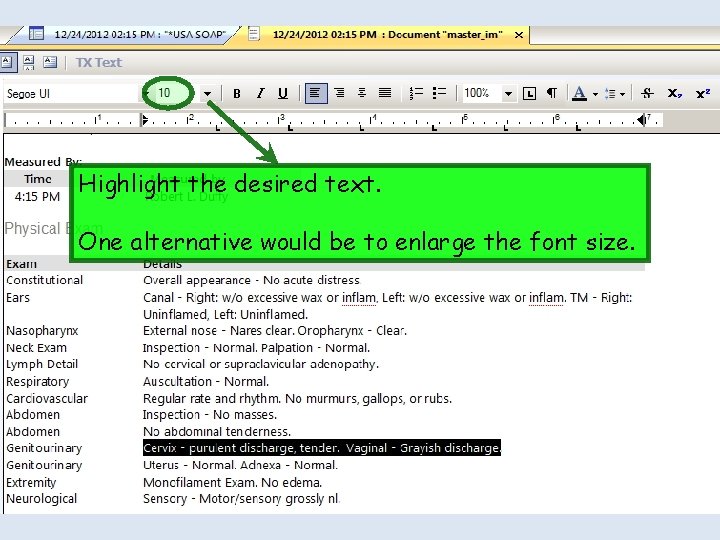Click Sensory - Motor/sensory grossly nl text

coord(242,499)
